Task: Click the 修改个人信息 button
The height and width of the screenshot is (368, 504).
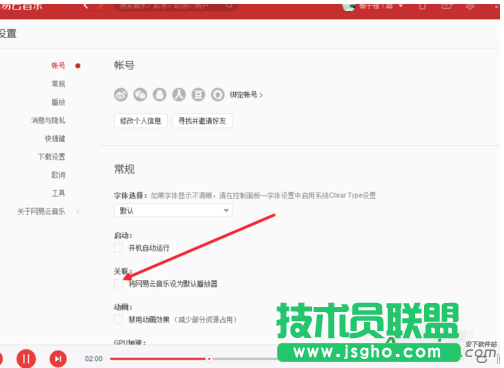Action: pyautogui.click(x=141, y=121)
